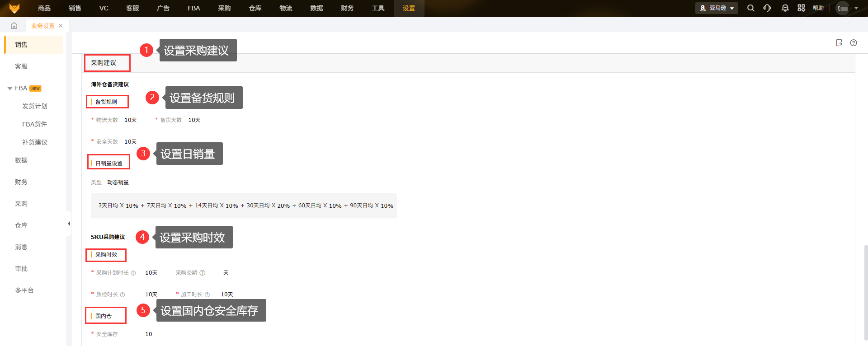The image size is (868, 346).
Task: Open the FBA top menu
Action: 194,8
